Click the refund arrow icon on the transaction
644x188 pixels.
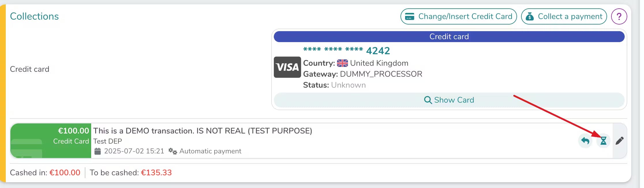[x=585, y=141]
